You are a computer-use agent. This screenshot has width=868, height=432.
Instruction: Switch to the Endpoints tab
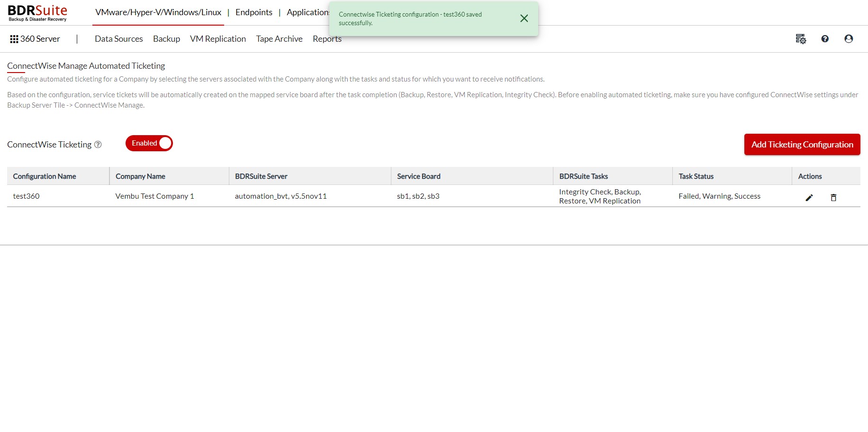pyautogui.click(x=254, y=12)
